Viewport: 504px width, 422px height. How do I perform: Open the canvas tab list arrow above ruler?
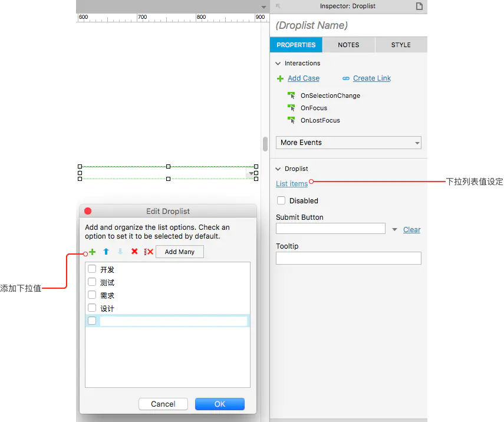click(263, 7)
